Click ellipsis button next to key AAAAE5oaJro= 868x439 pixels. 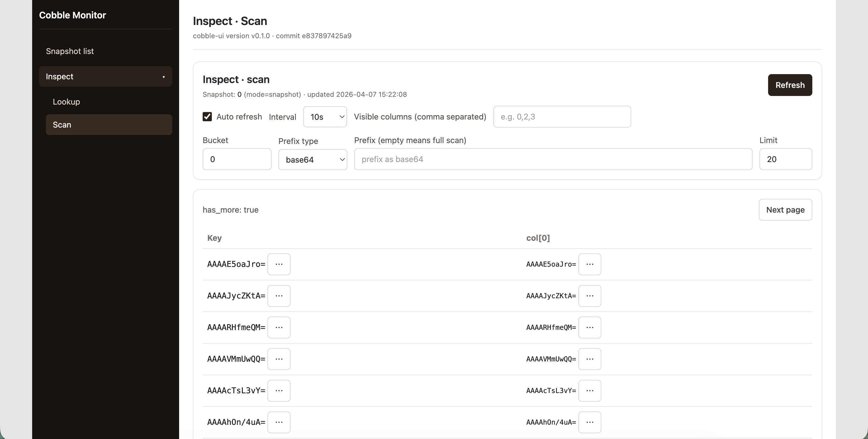point(279,264)
